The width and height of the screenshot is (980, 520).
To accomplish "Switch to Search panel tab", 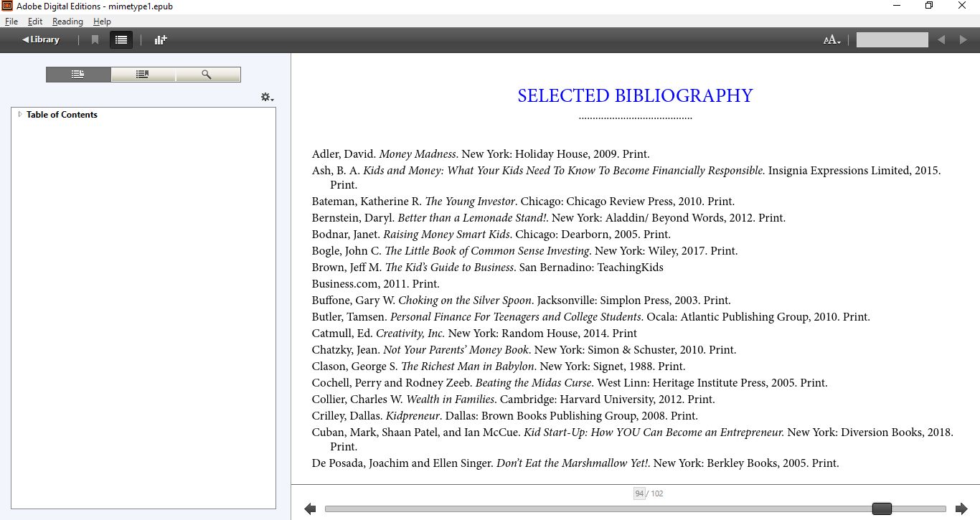I will (x=207, y=75).
